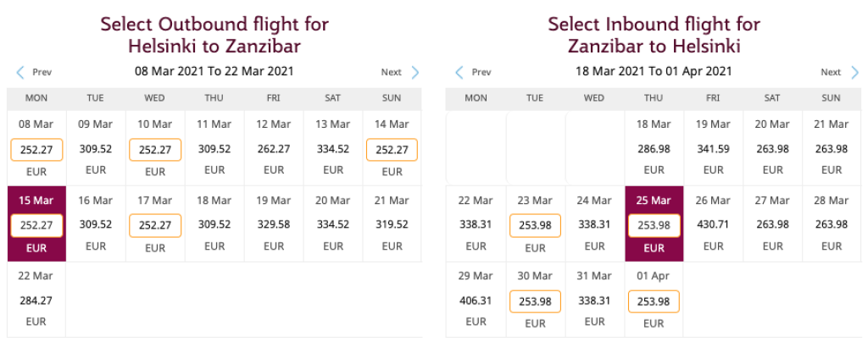Select inbound 18 Mar fare 286.98
Screen dimensions: 868x353
pos(654,149)
